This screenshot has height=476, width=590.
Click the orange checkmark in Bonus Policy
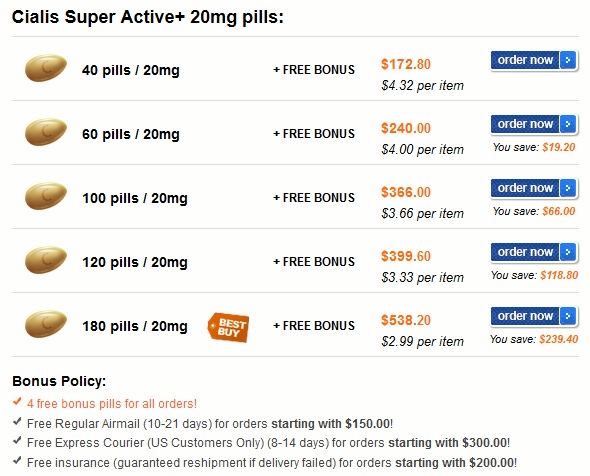click(17, 402)
